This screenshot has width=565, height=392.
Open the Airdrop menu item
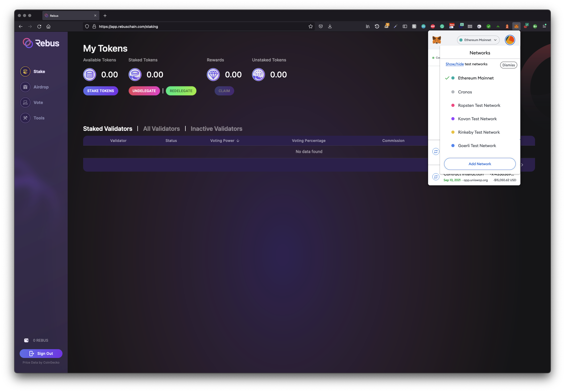point(41,87)
